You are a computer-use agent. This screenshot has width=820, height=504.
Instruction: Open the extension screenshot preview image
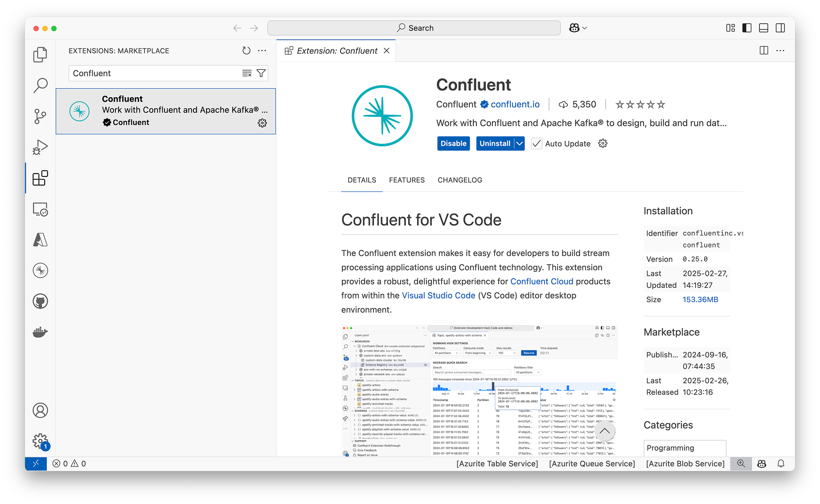480,391
